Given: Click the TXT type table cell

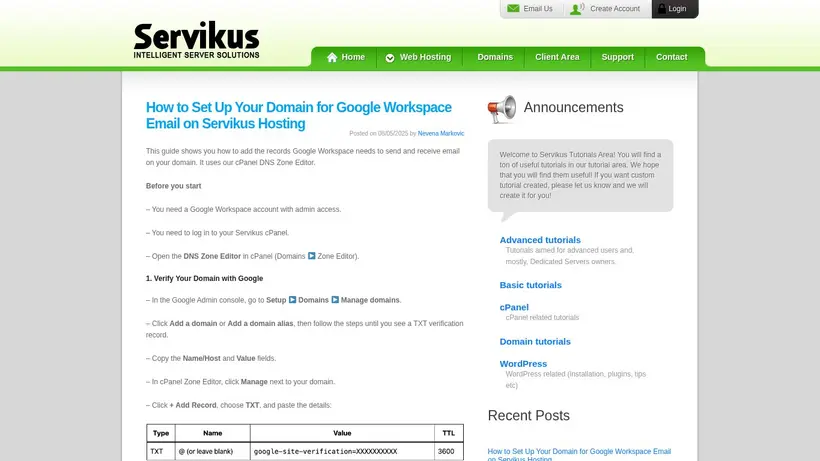Looking at the screenshot, I should click(x=161, y=451).
